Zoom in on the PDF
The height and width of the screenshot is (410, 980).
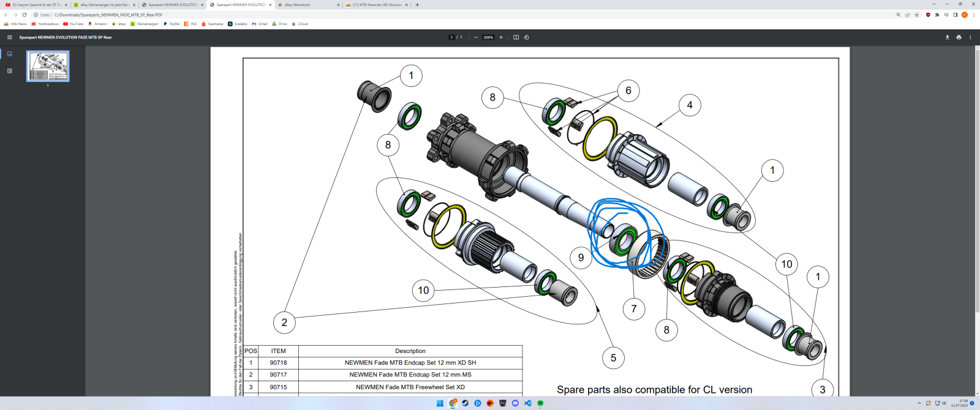click(501, 37)
